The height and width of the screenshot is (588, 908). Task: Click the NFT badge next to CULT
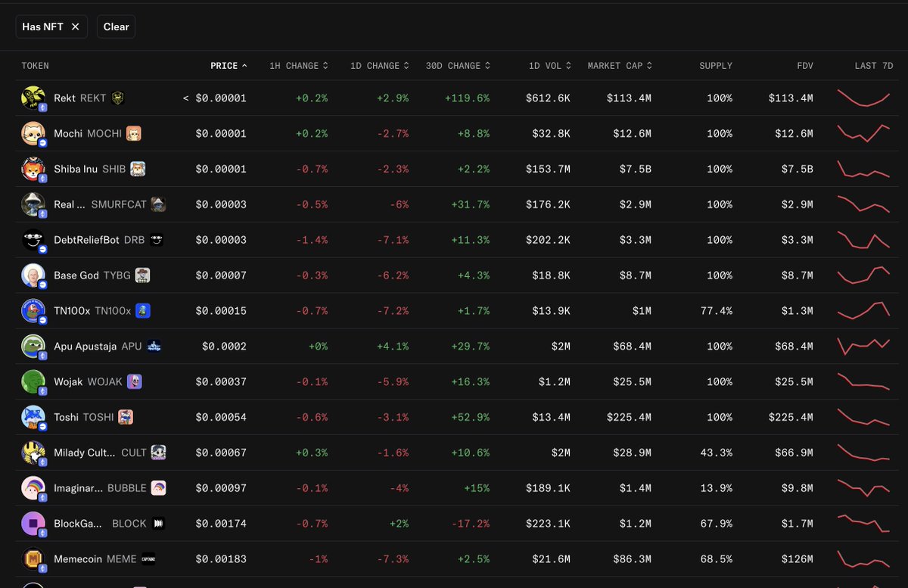[x=158, y=453]
